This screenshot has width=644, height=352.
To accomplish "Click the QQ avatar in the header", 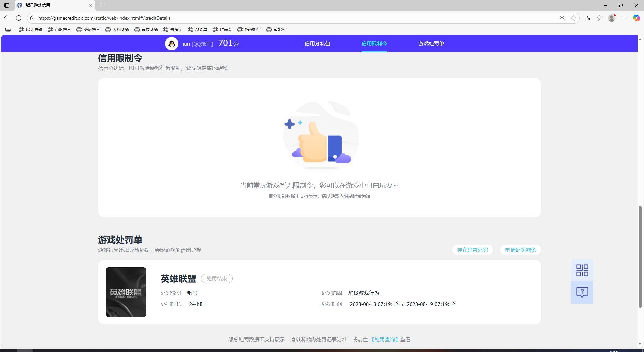I will [172, 43].
